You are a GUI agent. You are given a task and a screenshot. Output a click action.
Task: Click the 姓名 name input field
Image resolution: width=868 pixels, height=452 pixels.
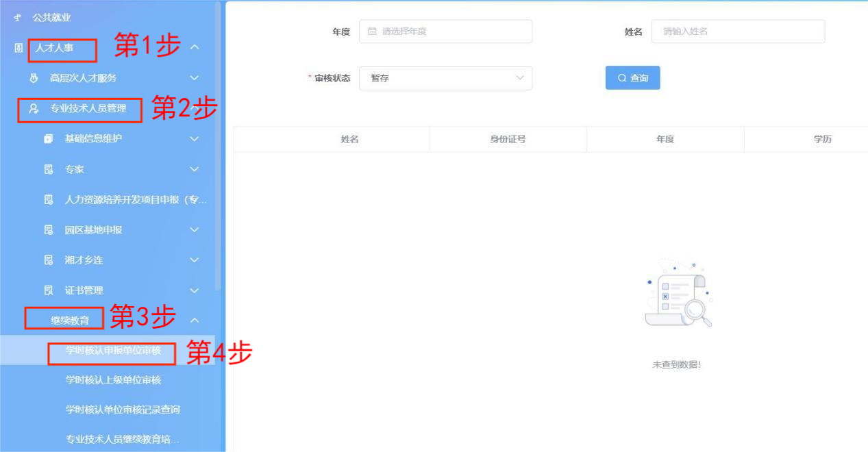pyautogui.click(x=738, y=32)
